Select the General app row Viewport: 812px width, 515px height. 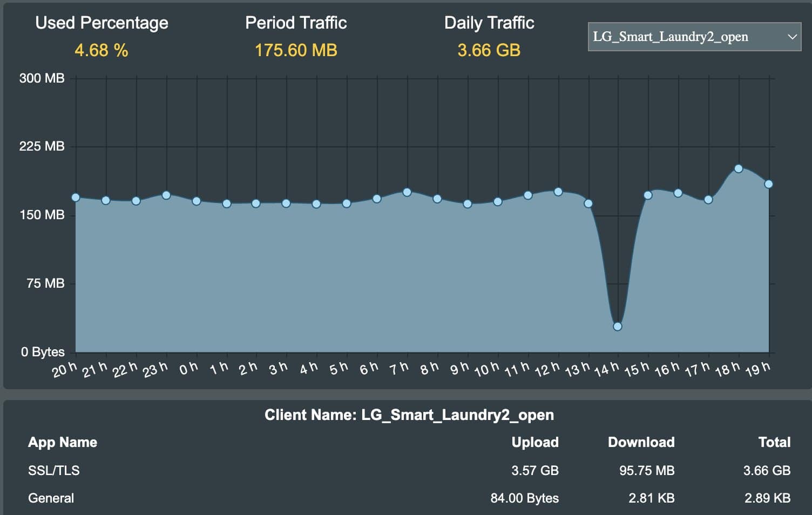tap(51, 498)
